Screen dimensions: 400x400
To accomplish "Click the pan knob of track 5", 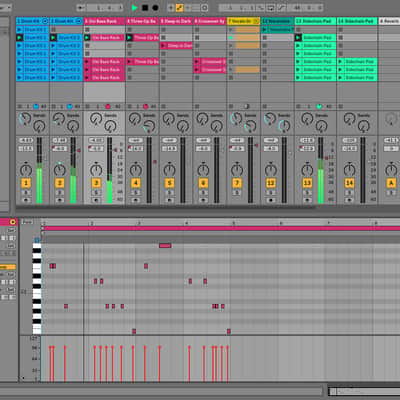I will pos(169,170).
